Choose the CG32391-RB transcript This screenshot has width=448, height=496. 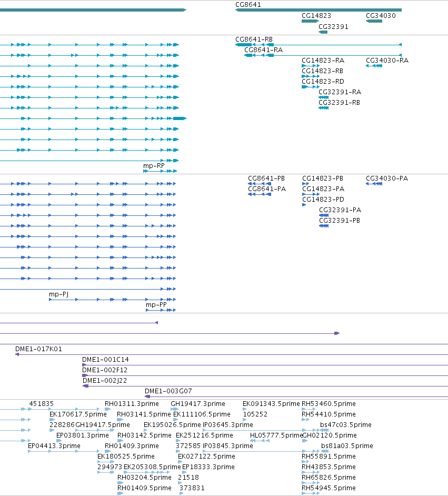(x=339, y=103)
